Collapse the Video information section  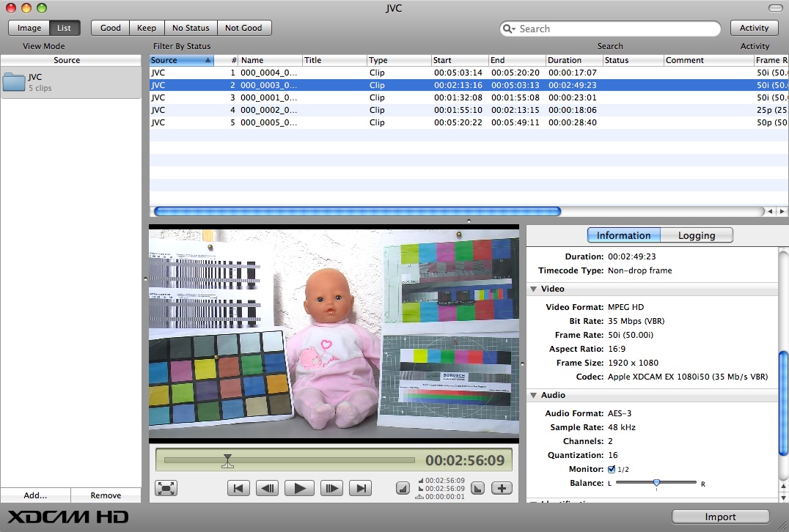(x=533, y=289)
